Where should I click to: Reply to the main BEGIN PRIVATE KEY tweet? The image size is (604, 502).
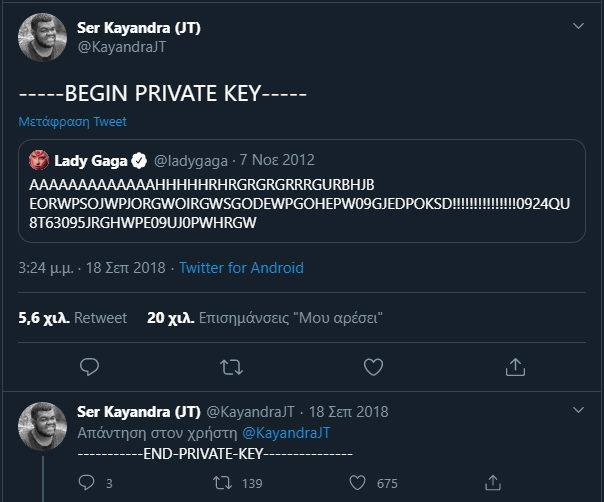click(x=88, y=367)
